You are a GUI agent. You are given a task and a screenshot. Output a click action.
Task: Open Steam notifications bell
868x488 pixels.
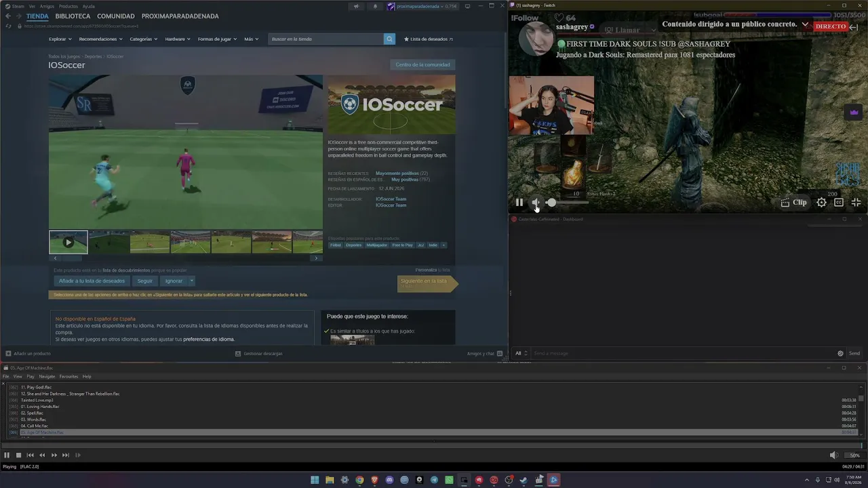[375, 7]
